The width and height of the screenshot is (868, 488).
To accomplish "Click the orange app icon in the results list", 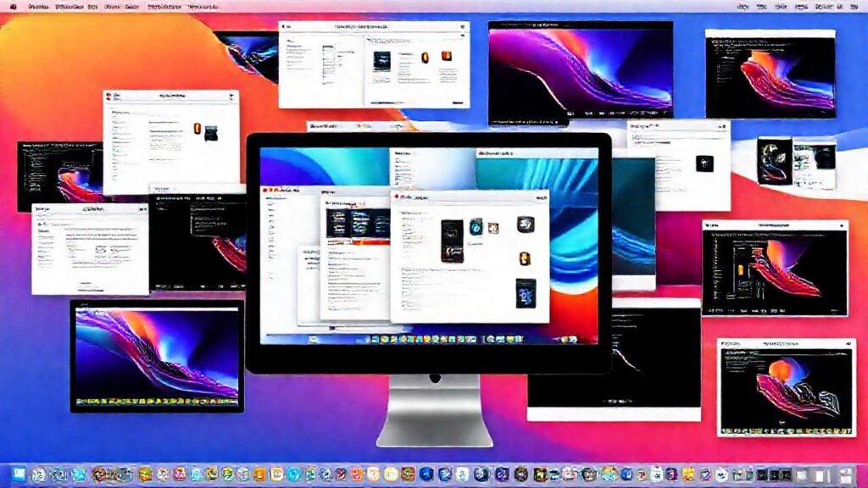I will pyautogui.click(x=524, y=258).
